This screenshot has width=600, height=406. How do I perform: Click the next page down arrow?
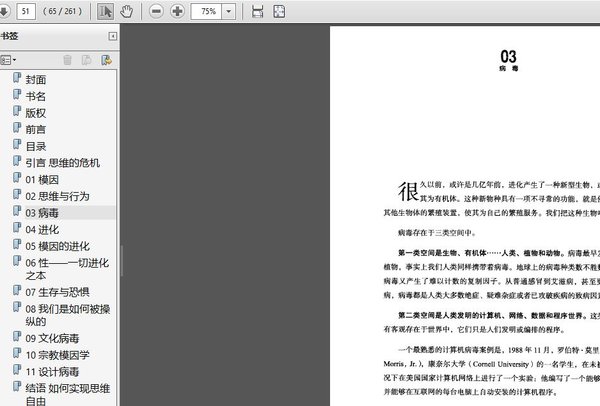(x=4, y=11)
